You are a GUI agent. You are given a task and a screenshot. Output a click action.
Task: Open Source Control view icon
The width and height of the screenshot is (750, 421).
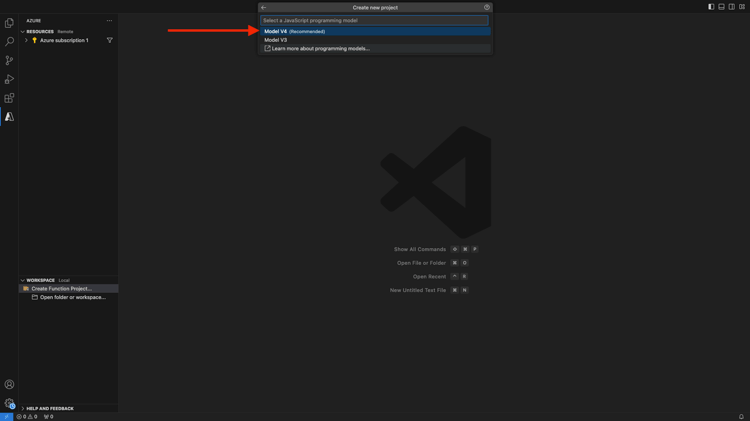[9, 60]
